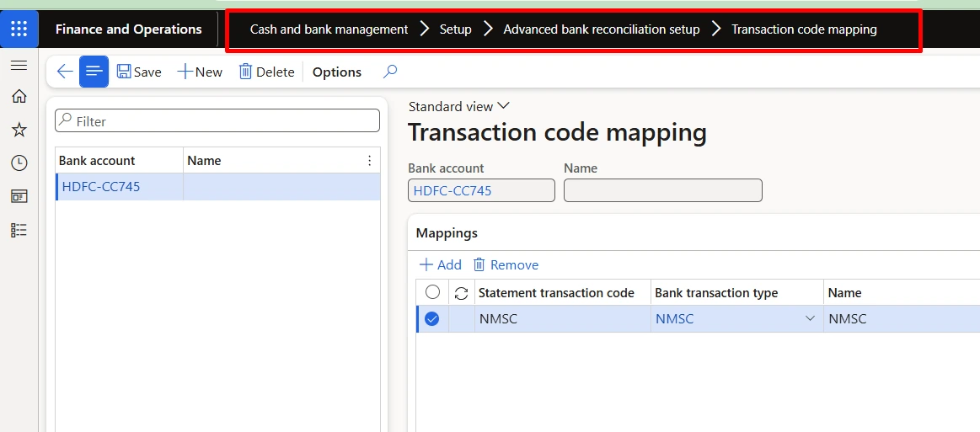Click Transaction code mapping breadcrumb
980x432 pixels.
click(804, 29)
